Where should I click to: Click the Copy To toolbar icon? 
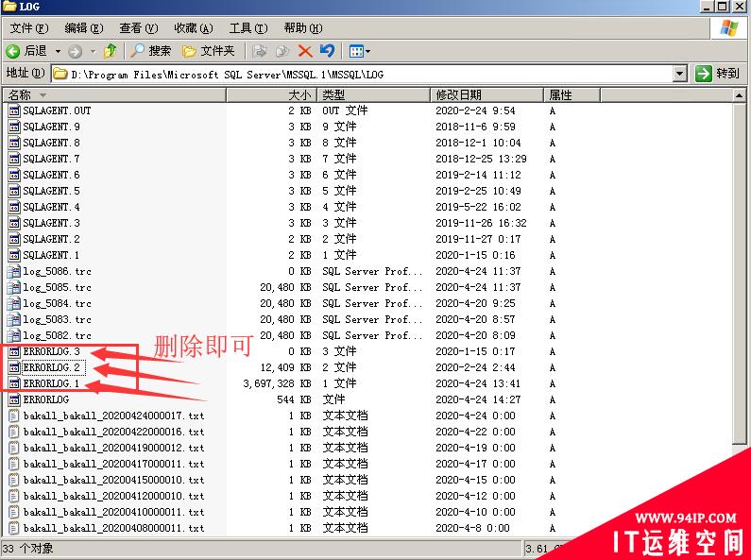pyautogui.click(x=282, y=51)
